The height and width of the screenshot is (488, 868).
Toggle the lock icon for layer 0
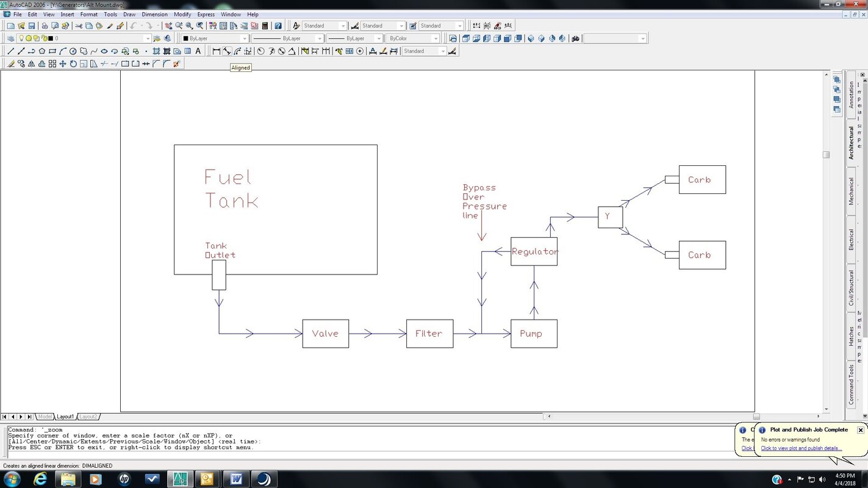point(44,38)
